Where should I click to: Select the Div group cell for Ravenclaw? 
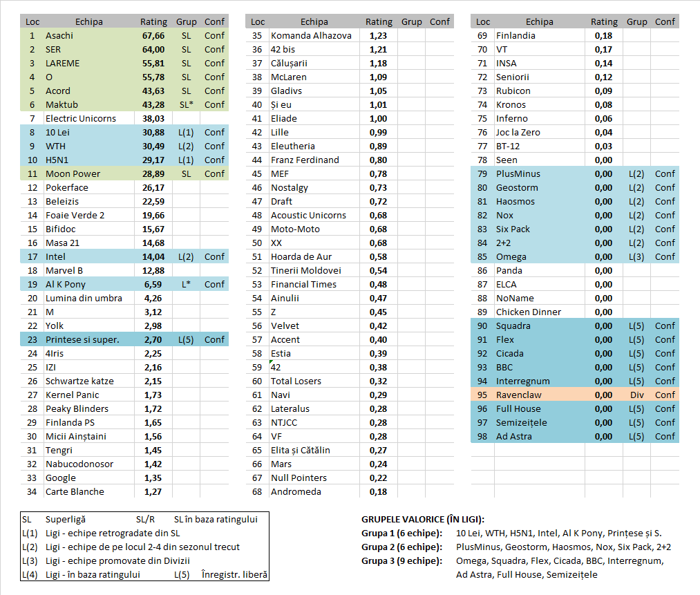click(x=636, y=395)
